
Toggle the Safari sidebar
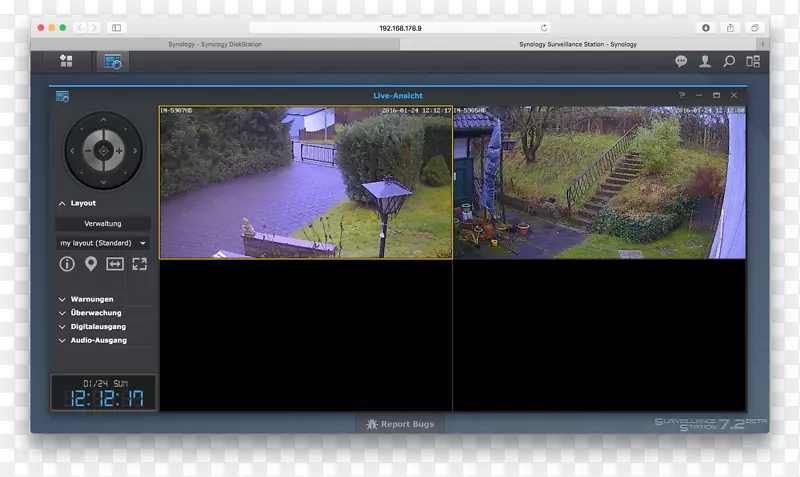point(116,28)
